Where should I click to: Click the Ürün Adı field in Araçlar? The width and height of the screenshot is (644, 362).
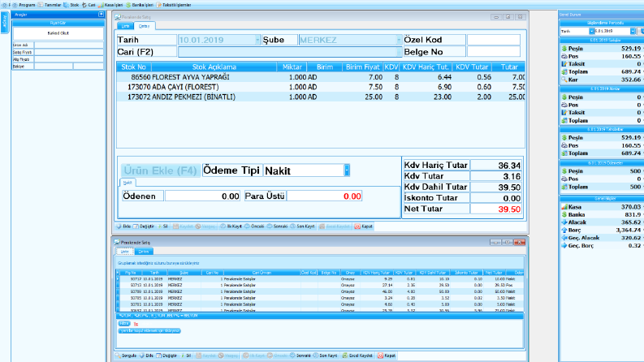point(68,45)
